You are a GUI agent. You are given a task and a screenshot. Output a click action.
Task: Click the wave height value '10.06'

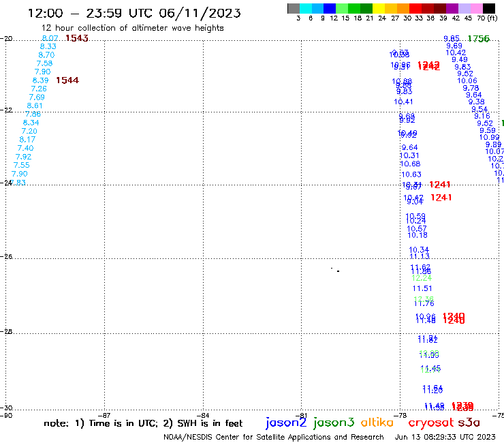click(467, 80)
